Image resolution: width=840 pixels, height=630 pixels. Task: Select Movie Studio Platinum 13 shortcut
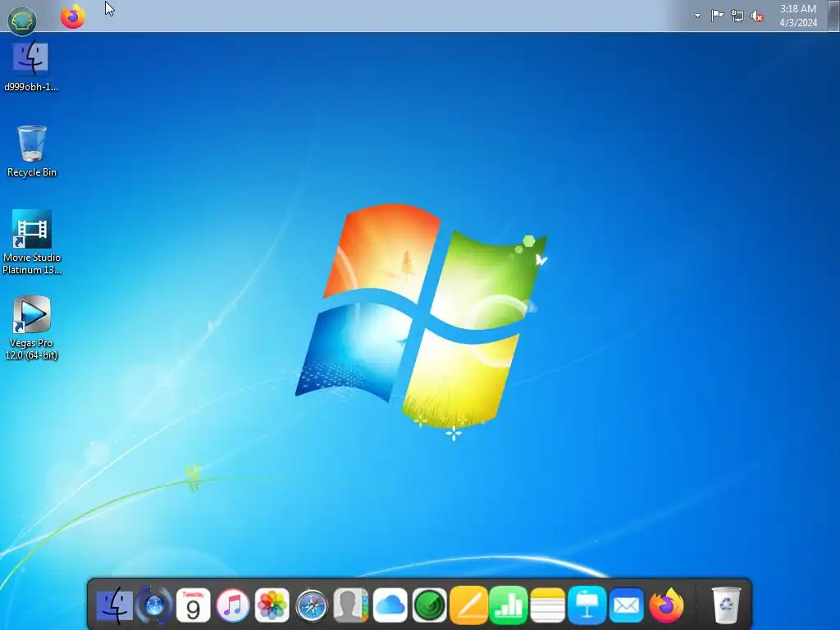click(x=32, y=242)
